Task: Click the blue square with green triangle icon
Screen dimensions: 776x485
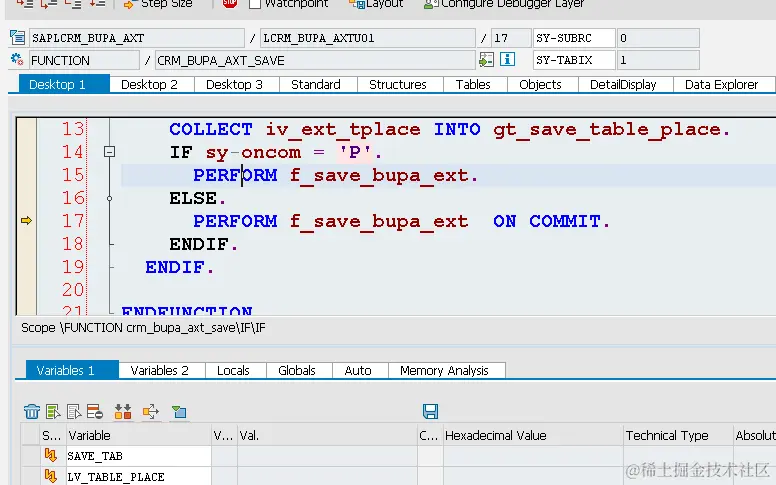Action: 179,411
